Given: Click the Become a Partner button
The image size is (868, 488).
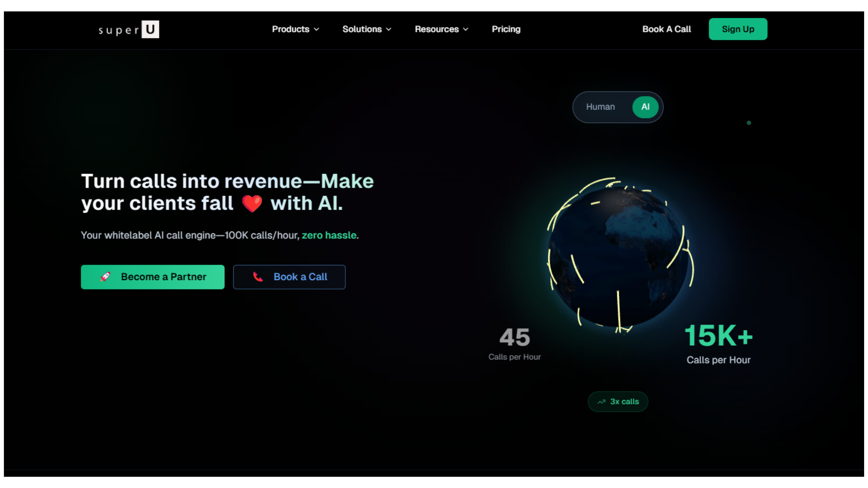Looking at the screenshot, I should pyautogui.click(x=153, y=277).
